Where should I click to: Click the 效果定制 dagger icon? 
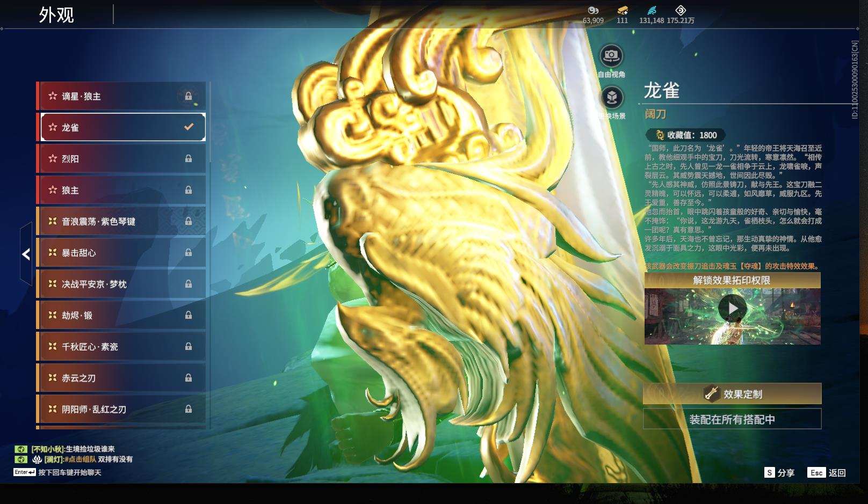[712, 393]
